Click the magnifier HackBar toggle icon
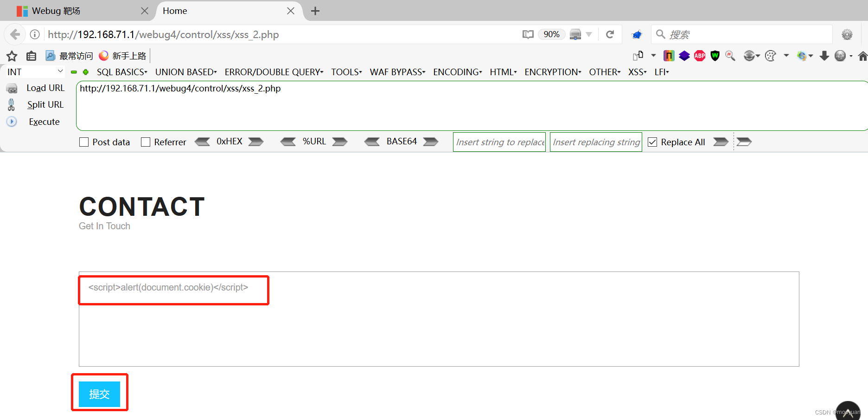 pos(730,56)
